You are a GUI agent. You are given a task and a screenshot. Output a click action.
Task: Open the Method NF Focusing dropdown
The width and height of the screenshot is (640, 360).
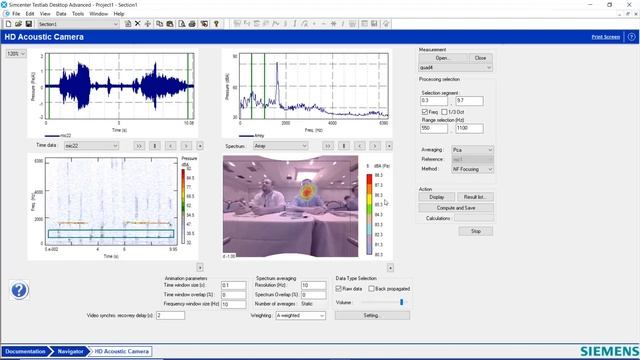472,169
